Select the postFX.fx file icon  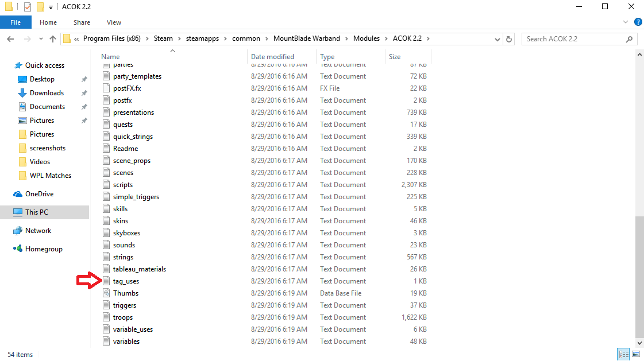106,88
